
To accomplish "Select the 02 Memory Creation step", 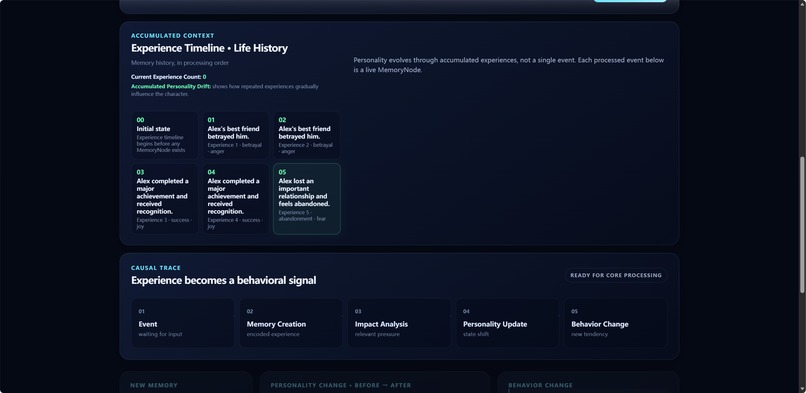I will pos(291,323).
